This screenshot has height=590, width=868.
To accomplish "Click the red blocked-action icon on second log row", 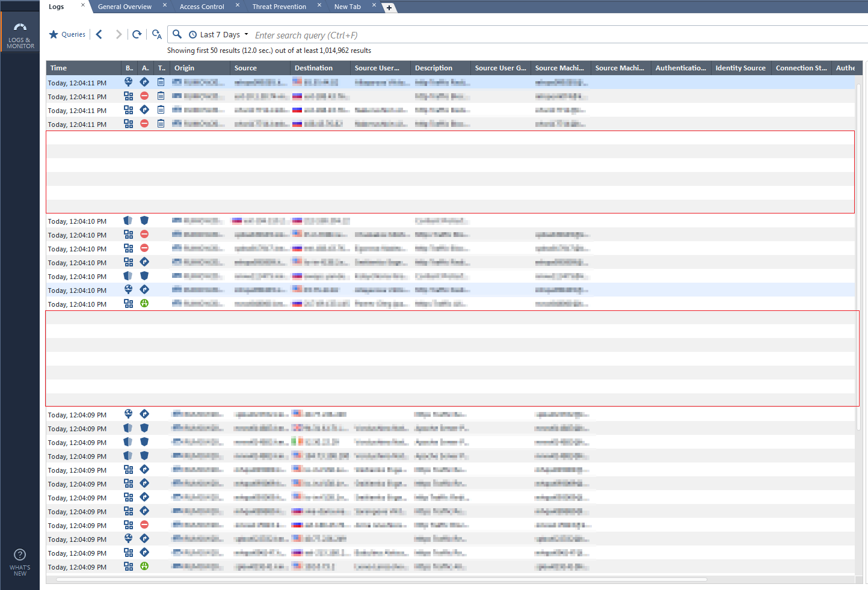I will (x=144, y=96).
